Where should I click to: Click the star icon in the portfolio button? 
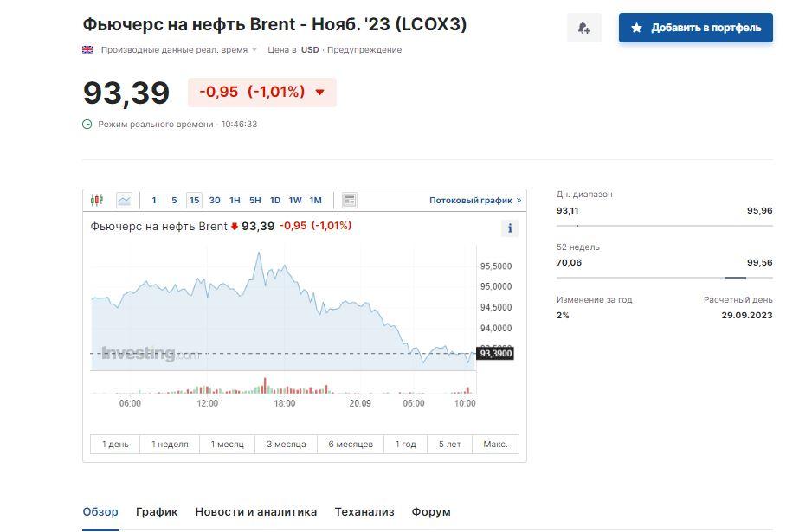click(637, 28)
